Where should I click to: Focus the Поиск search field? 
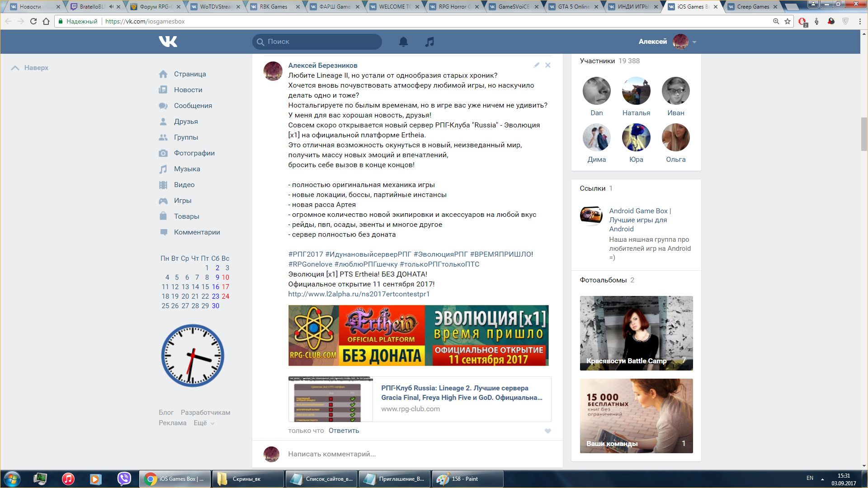[x=317, y=42]
